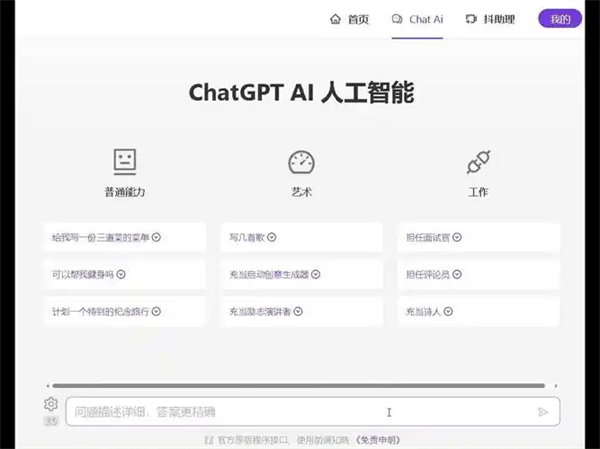Expand arrow next to 充当自动创意生成器
The height and width of the screenshot is (449, 600).
316,274
